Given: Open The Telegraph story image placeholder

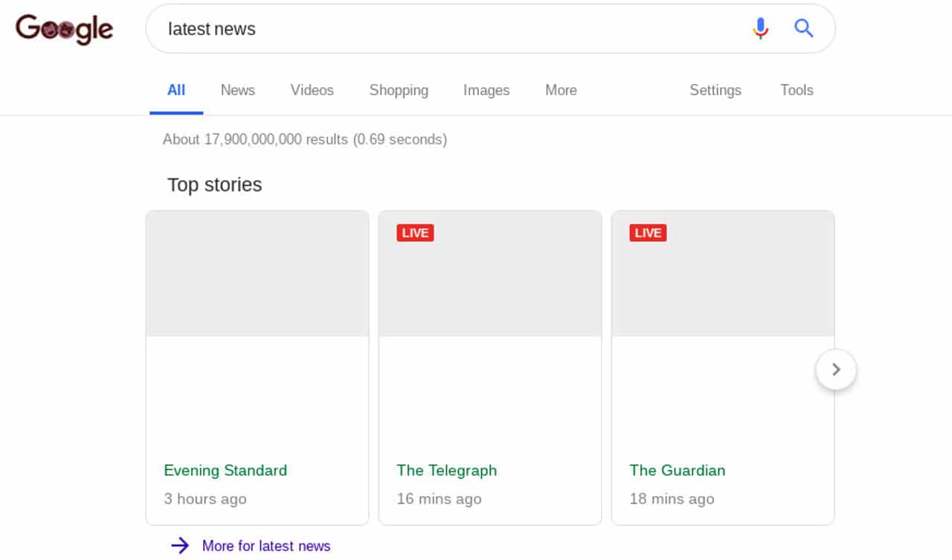Looking at the screenshot, I should tap(489, 283).
